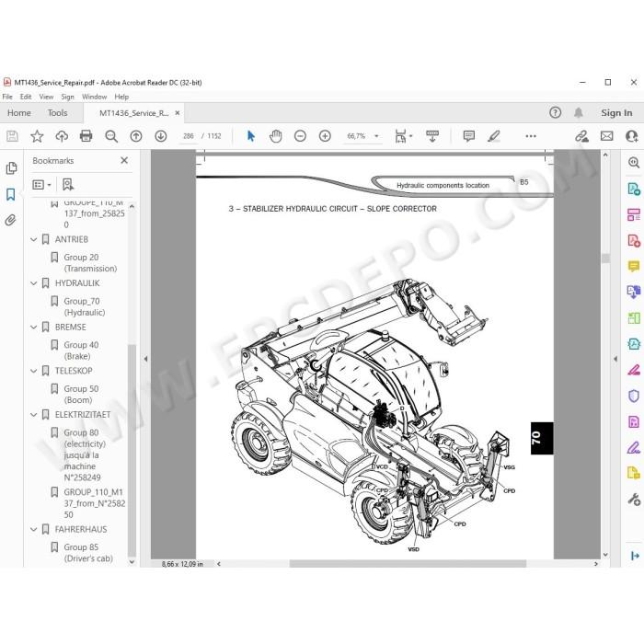The width and height of the screenshot is (644, 644).
Task: Zoom out with minus icon
Action: 300,136
